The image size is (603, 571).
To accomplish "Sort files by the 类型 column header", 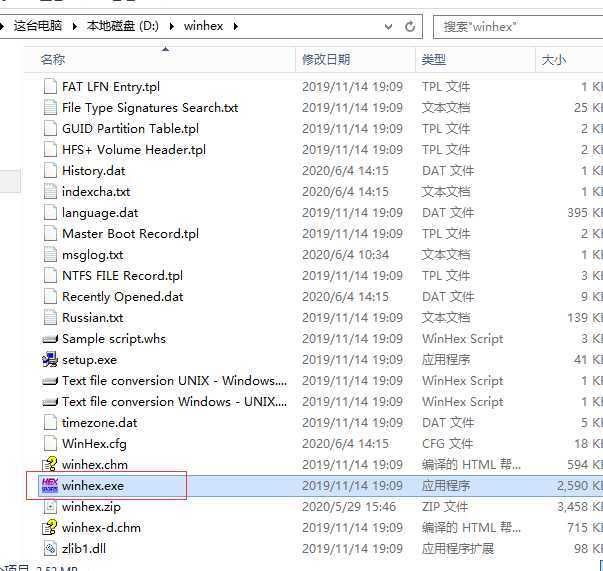I will pyautogui.click(x=475, y=60).
